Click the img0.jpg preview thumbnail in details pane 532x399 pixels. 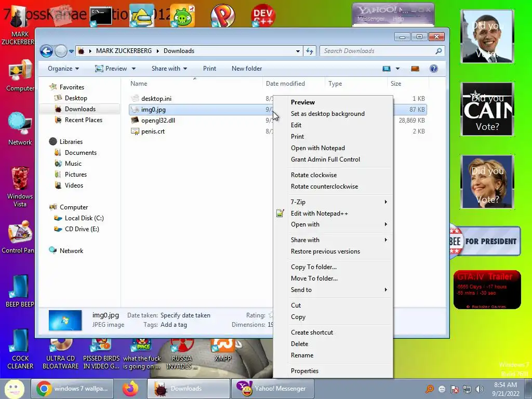(x=65, y=320)
